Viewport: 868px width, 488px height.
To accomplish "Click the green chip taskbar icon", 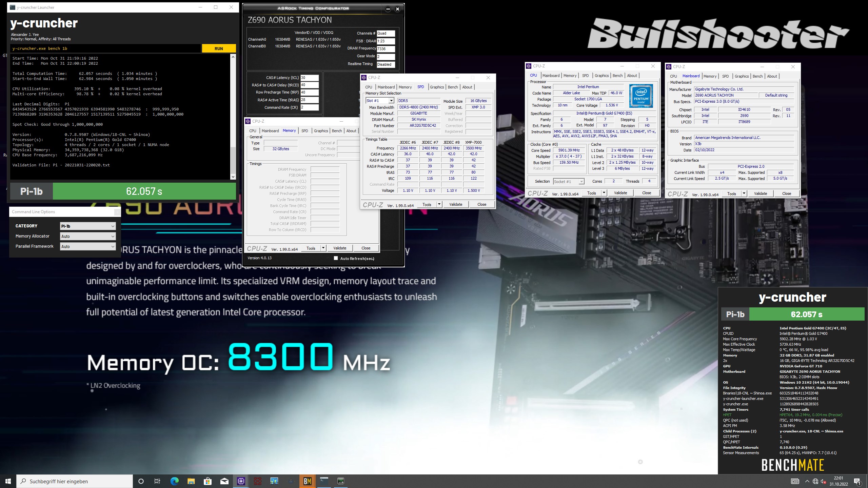I will click(341, 481).
